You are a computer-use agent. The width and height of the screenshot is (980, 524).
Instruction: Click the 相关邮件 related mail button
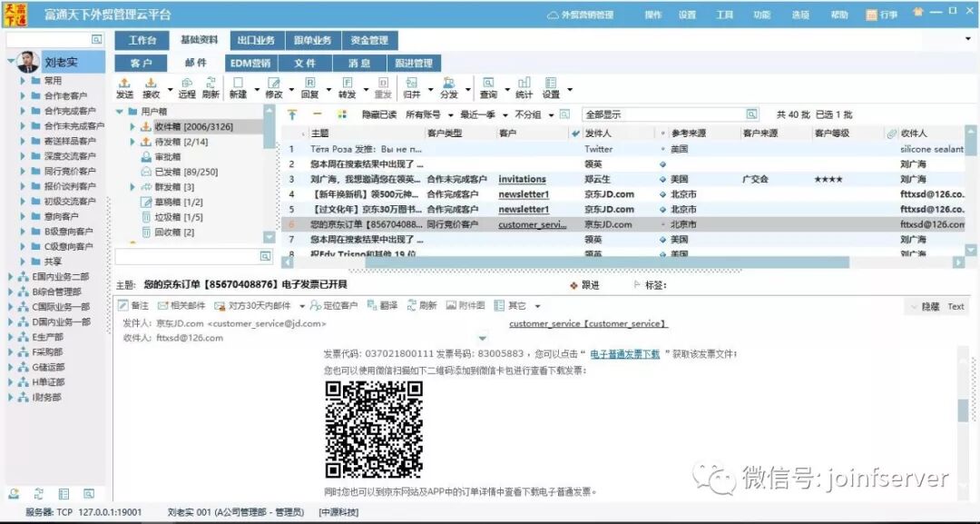point(181,306)
